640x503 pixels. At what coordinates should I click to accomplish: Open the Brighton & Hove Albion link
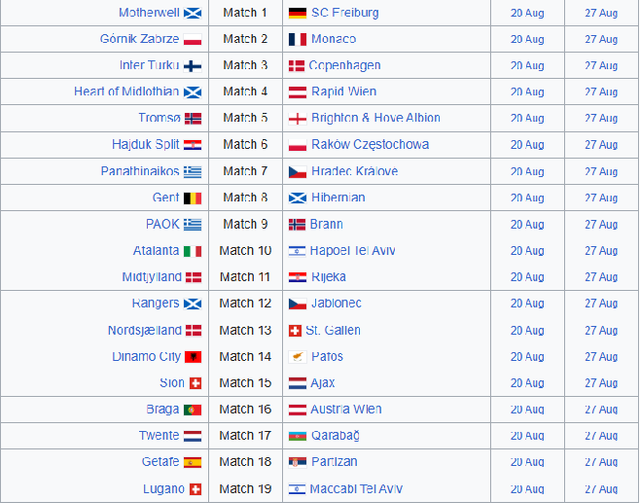coord(376,118)
